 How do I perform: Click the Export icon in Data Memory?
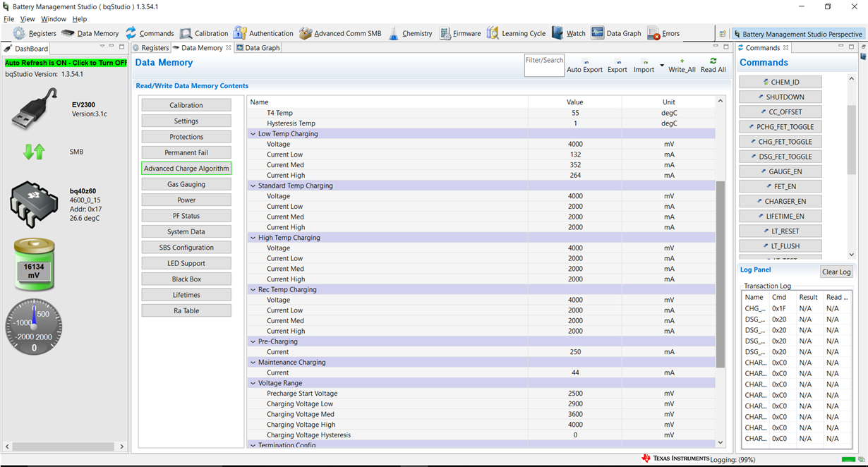(617, 61)
